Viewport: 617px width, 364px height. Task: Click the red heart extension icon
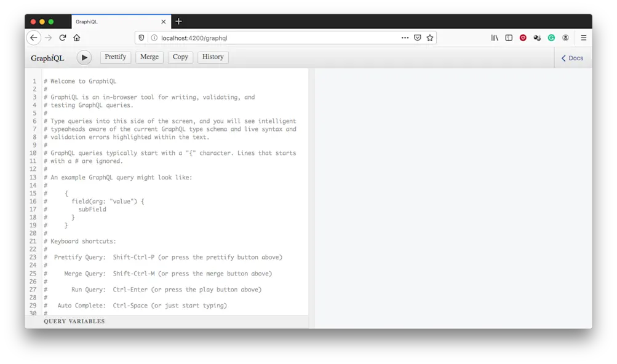pyautogui.click(x=522, y=38)
